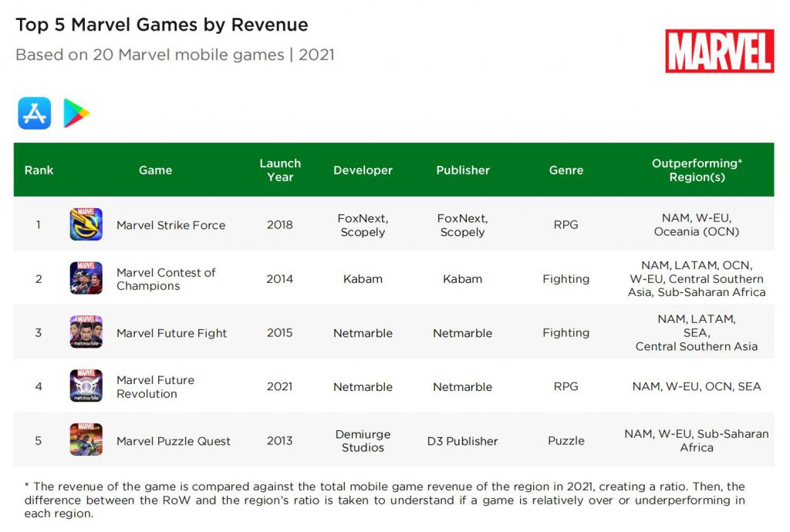Select the Marvel Contest of Champions icon
Screen dimensions: 790x532
[x=86, y=278]
